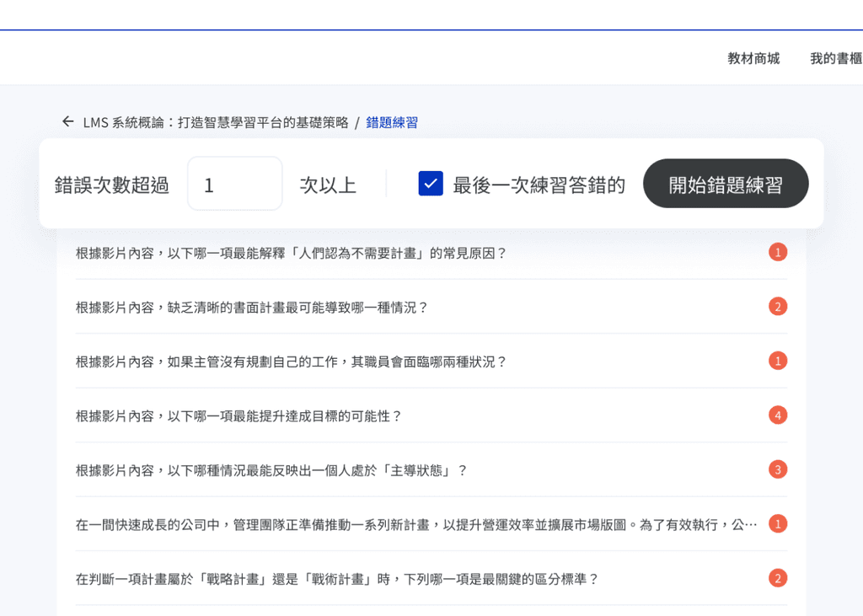Screen dimensions: 863x616
Task: Select question 缺乏清晰的書面計畫最可能導致哪一種情況
Action: point(251,308)
